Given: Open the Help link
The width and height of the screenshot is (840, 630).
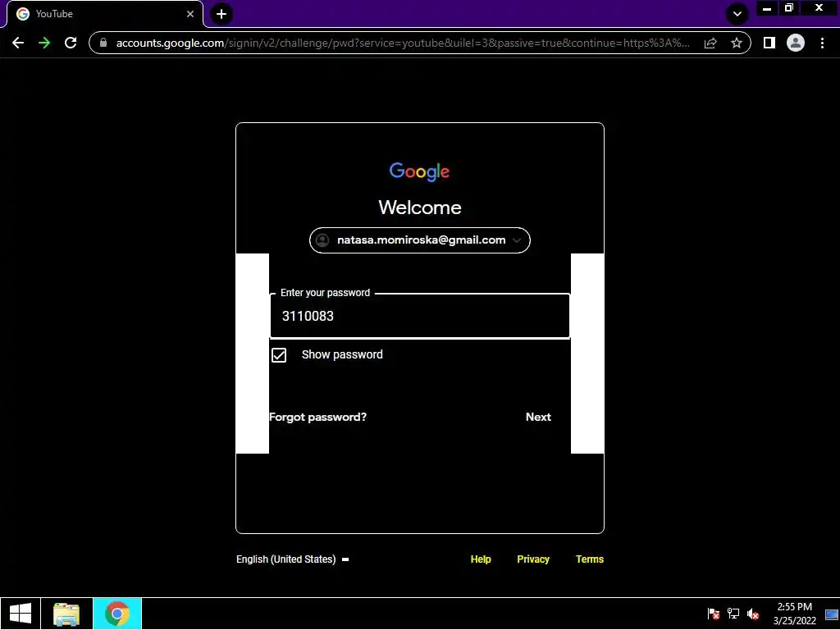Looking at the screenshot, I should coord(481,559).
